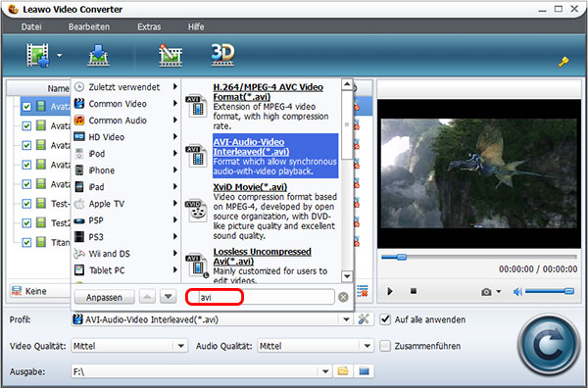Click the 3D settings toolbar icon
588x388 pixels.
coord(222,55)
